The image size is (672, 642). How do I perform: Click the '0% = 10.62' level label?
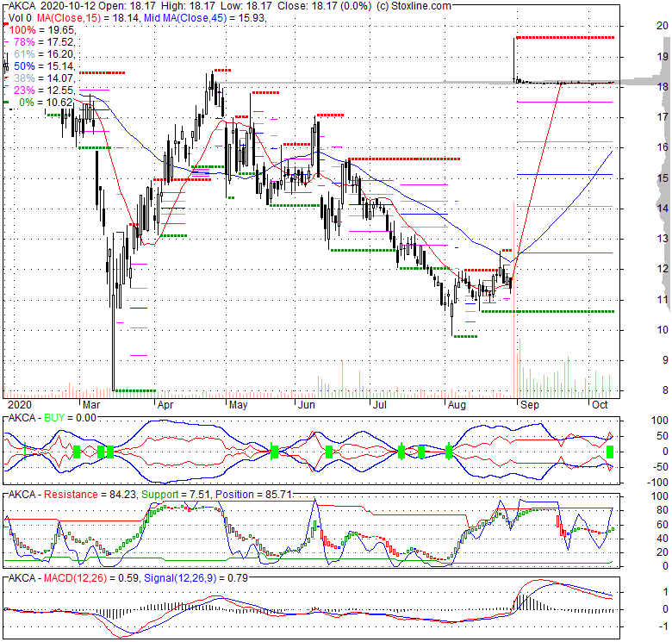tap(46, 102)
